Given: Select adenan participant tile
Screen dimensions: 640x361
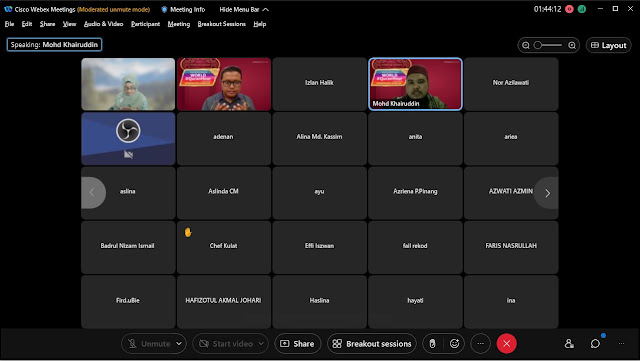Looking at the screenshot, I should tap(224, 138).
